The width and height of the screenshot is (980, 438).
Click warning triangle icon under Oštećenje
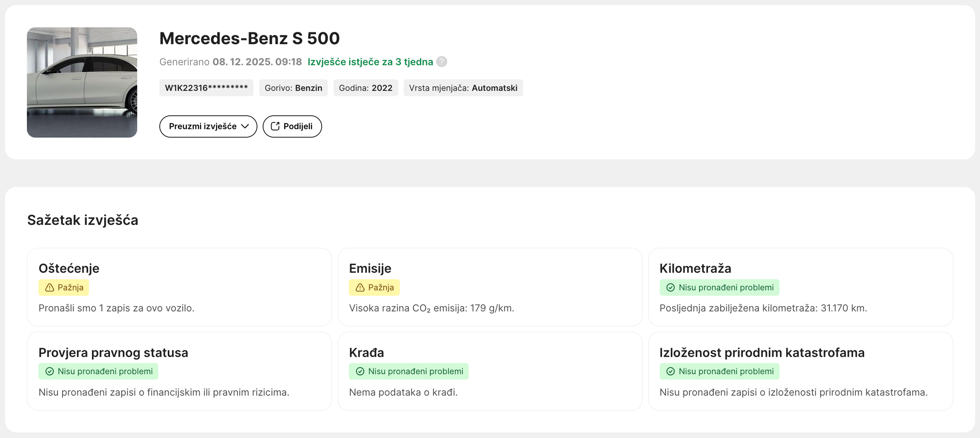click(x=50, y=288)
